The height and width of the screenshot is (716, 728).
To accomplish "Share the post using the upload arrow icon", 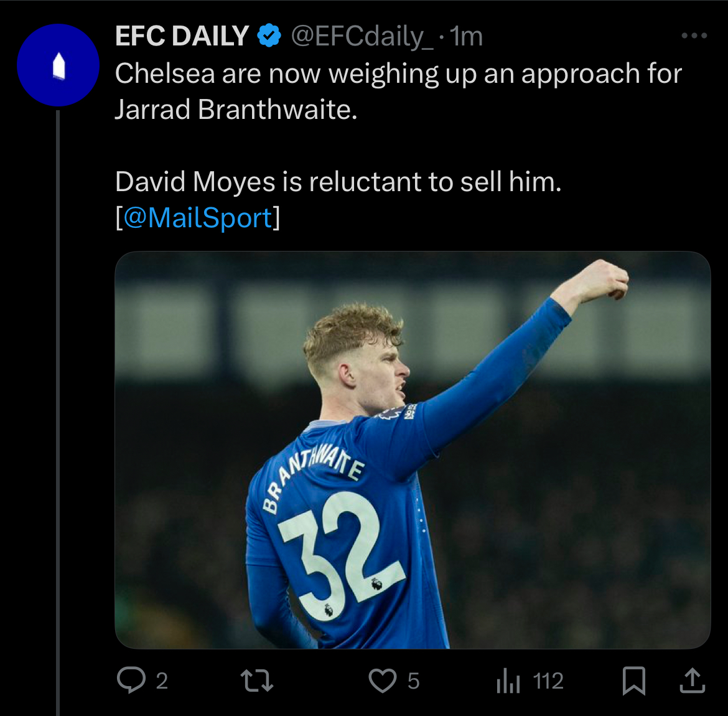I will [692, 681].
